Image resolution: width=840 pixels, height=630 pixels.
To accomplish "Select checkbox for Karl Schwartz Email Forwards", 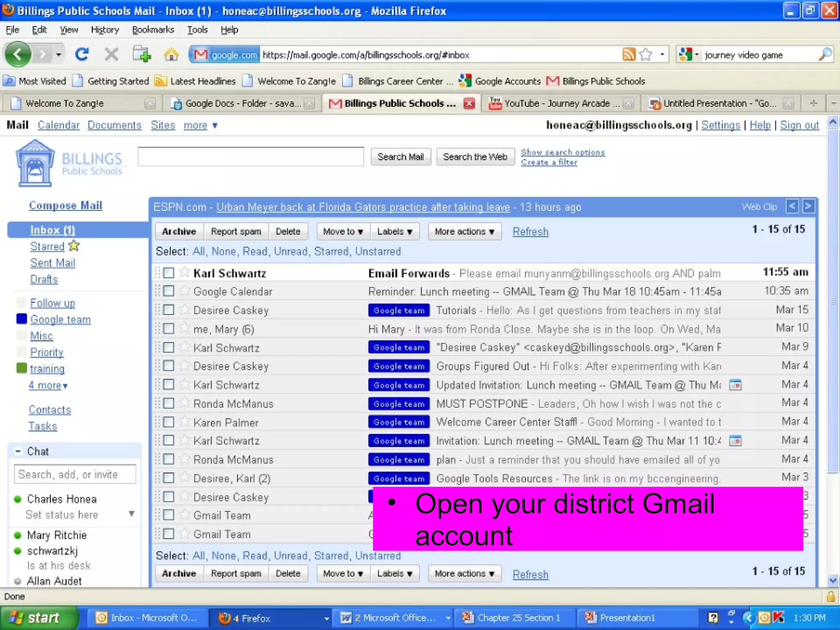I will [x=169, y=273].
